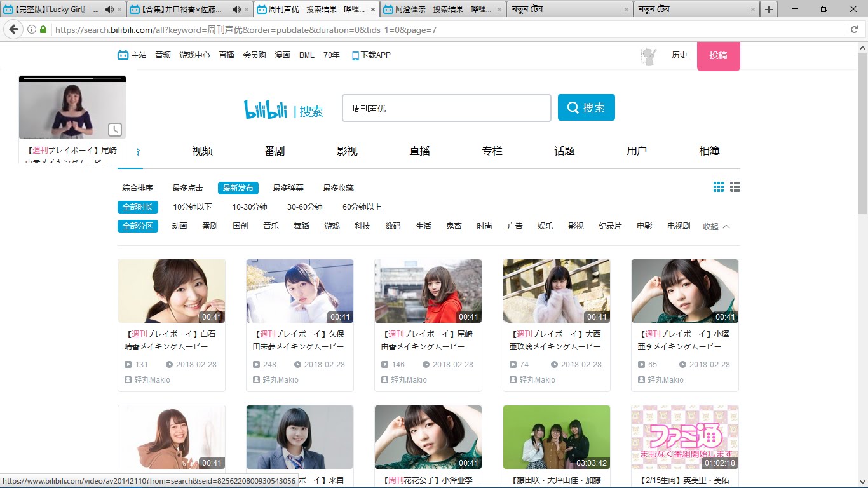Image resolution: width=868 pixels, height=488 pixels.
Task: Click the blue 搜索 search button
Action: 586,107
